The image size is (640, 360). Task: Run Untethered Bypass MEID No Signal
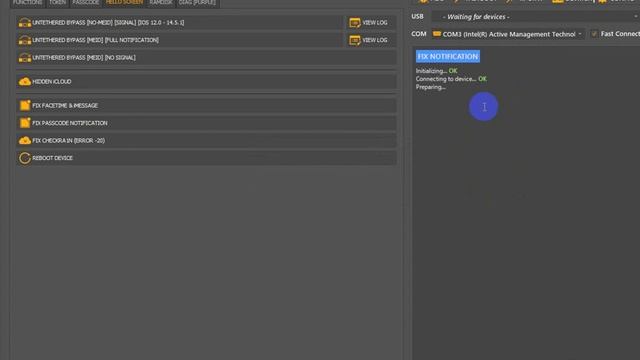click(x=207, y=58)
